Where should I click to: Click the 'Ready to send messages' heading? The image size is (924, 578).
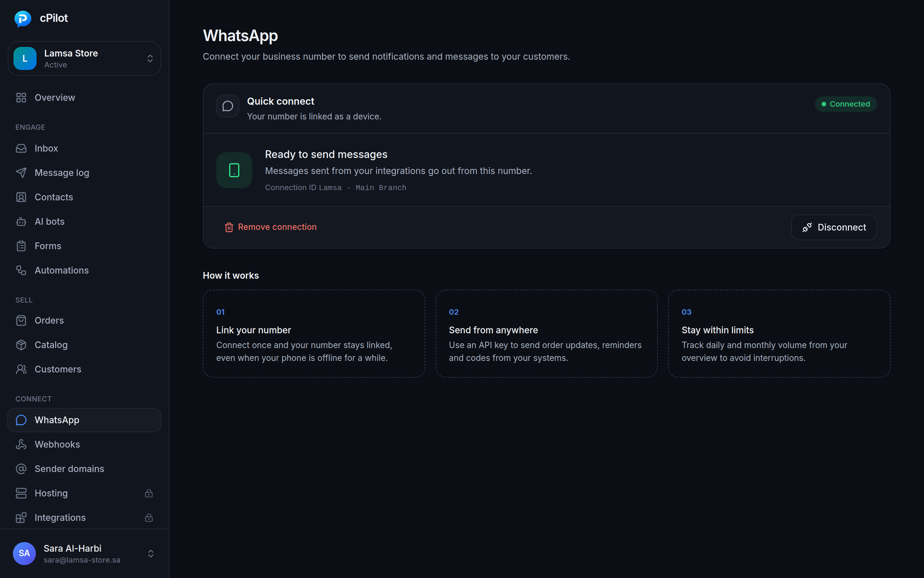coord(326,155)
